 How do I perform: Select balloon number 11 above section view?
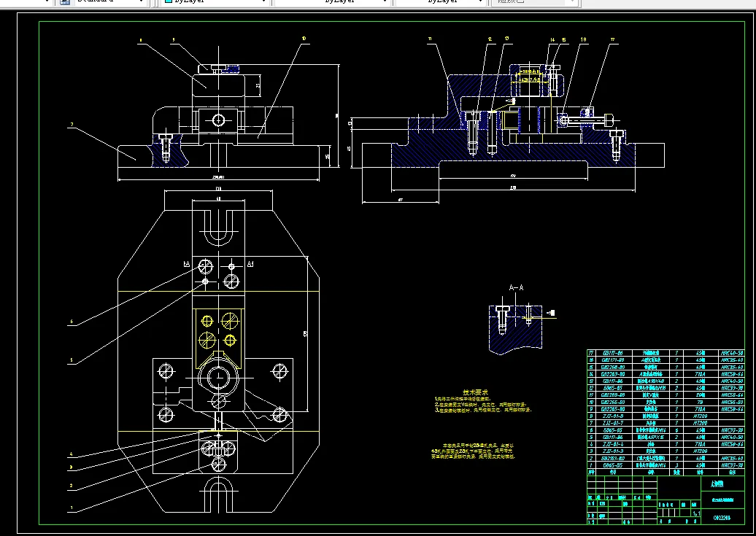(430, 39)
